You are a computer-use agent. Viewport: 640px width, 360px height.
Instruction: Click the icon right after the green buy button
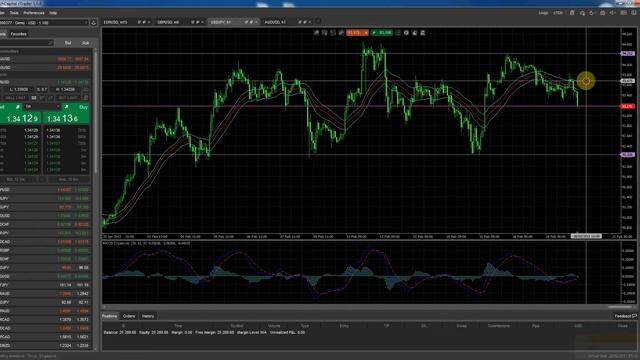(x=398, y=33)
